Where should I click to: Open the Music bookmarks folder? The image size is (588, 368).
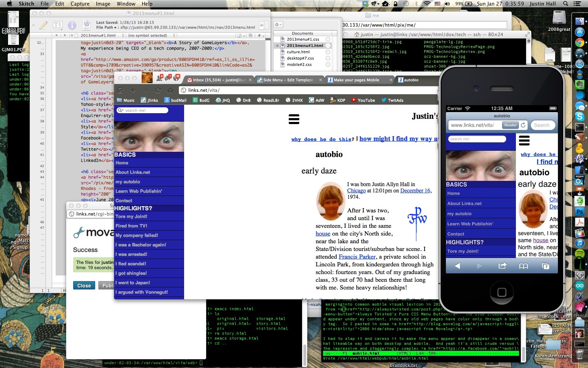pos(126,100)
